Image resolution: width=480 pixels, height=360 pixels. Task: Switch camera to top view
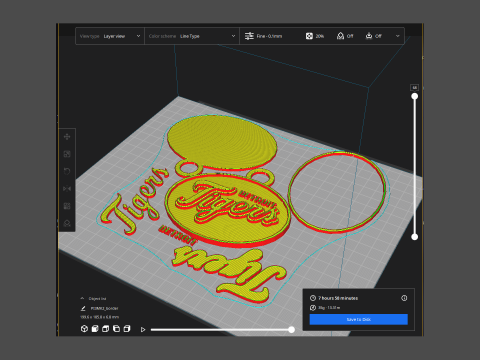[106, 329]
